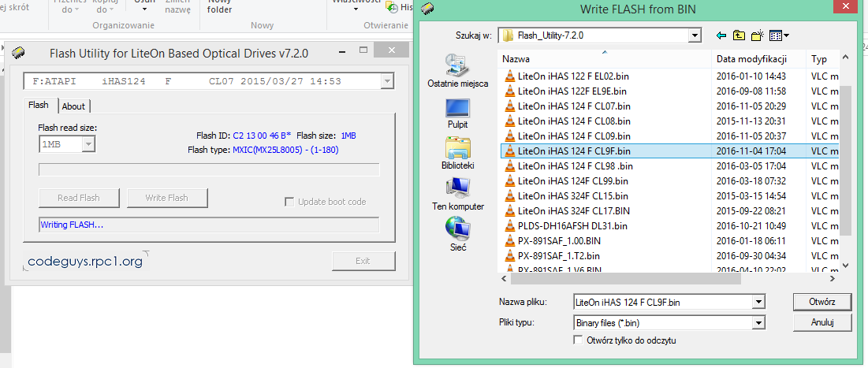Switch to the Flash tab

tap(38, 105)
